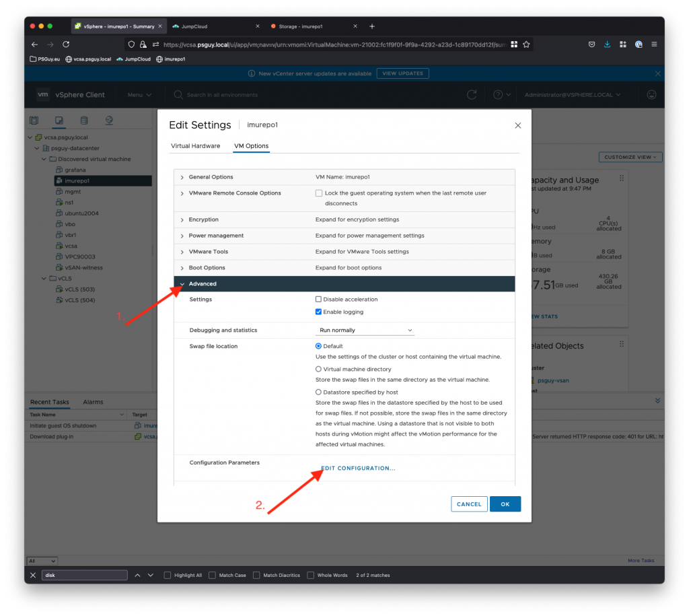689x616 pixels.
Task: Click the site security lock icon
Action: click(x=143, y=44)
